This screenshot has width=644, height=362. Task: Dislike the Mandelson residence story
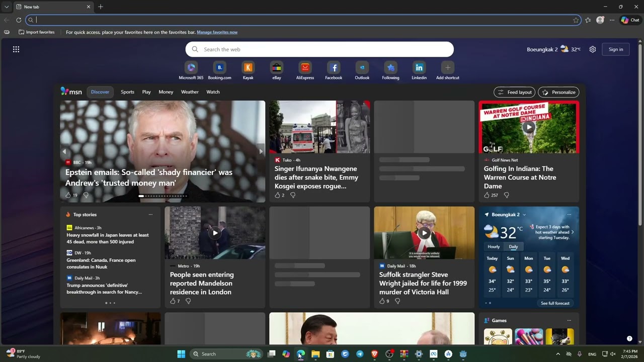point(188,301)
